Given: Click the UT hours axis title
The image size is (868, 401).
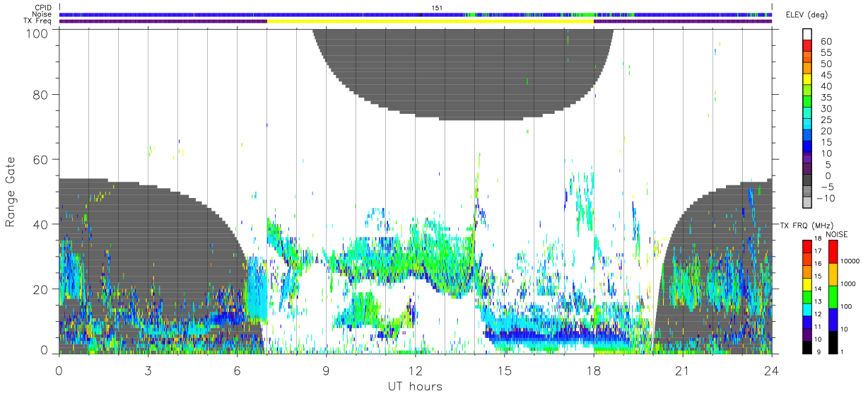Looking at the screenshot, I should coord(415,386).
